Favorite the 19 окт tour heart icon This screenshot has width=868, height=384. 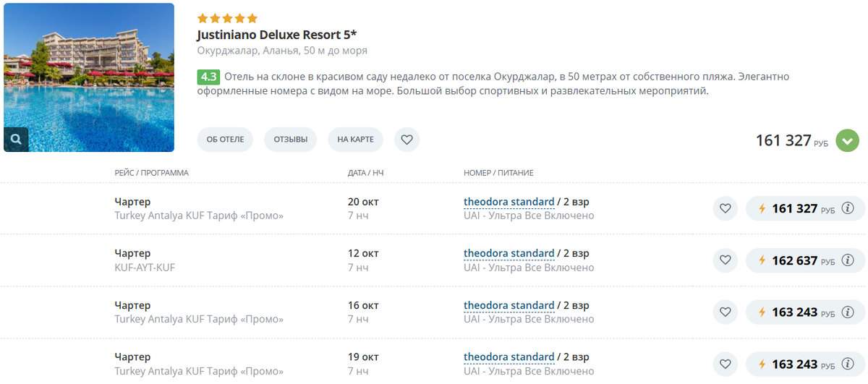pyautogui.click(x=725, y=364)
